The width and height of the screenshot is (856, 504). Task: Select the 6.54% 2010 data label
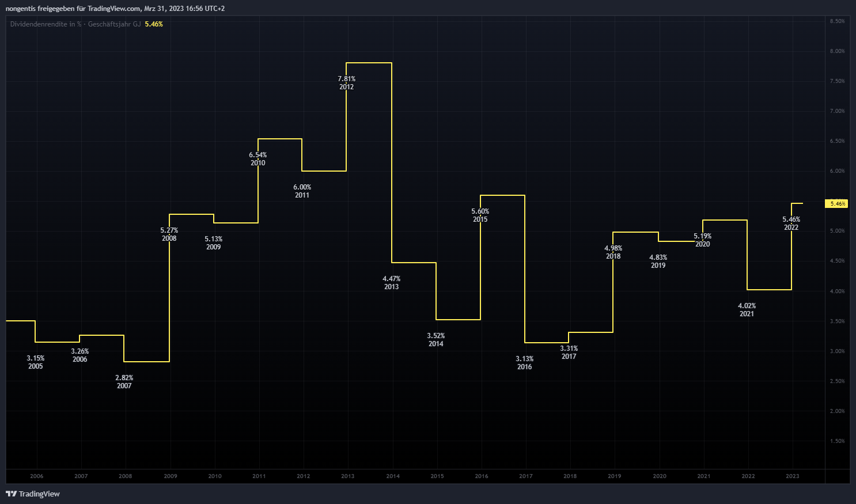257,159
